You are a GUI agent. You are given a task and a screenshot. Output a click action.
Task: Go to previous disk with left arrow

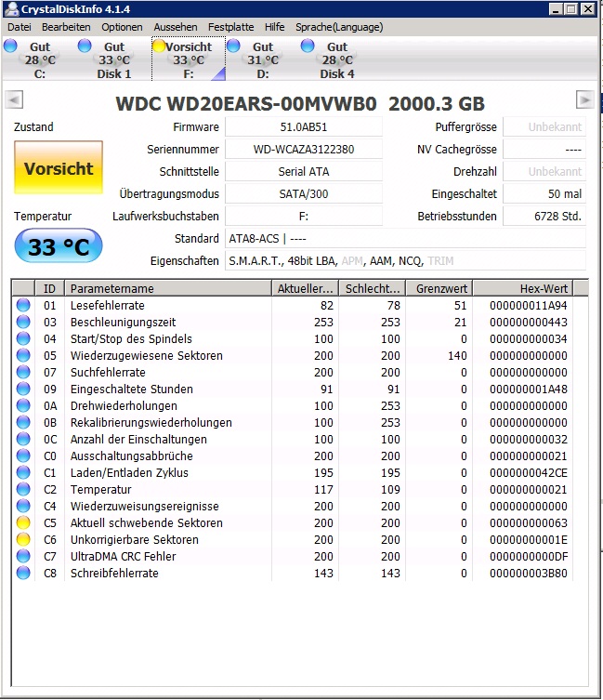click(x=14, y=99)
